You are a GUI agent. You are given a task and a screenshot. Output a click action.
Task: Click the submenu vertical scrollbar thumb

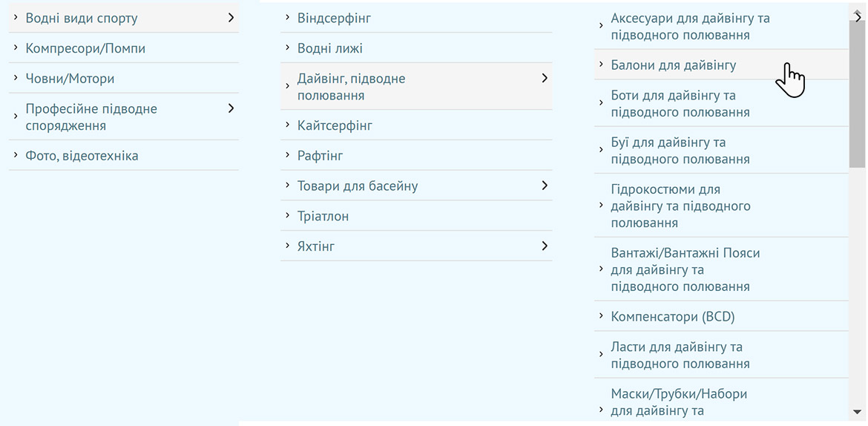(x=858, y=89)
